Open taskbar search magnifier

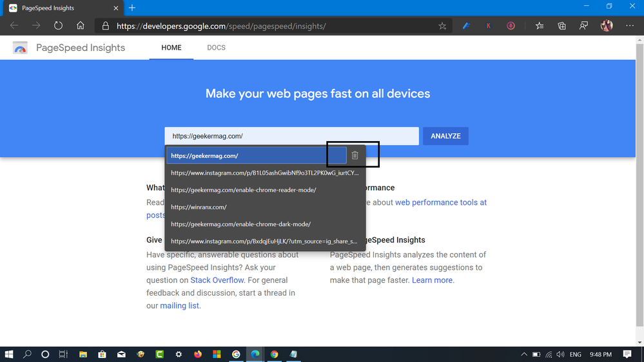click(x=27, y=354)
